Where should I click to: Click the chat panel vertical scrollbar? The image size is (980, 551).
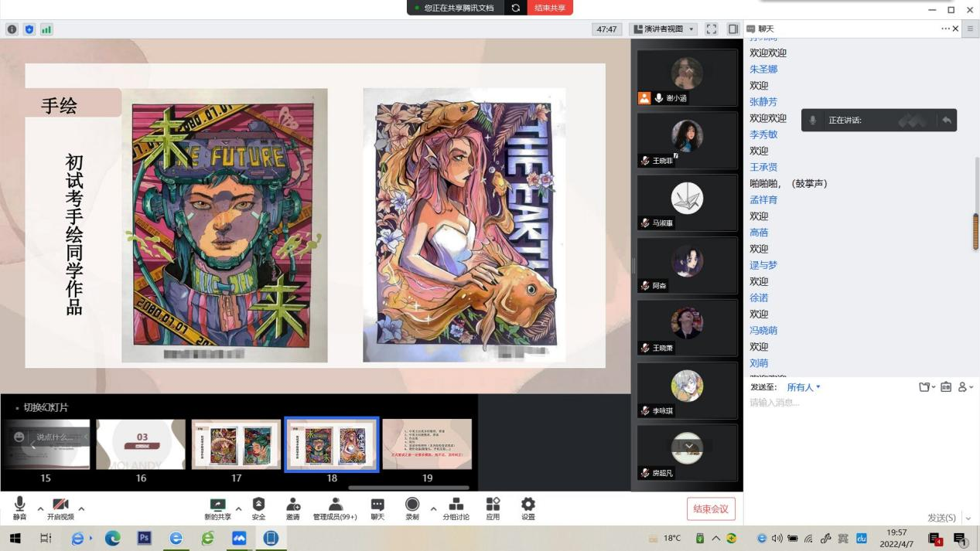tap(975, 232)
